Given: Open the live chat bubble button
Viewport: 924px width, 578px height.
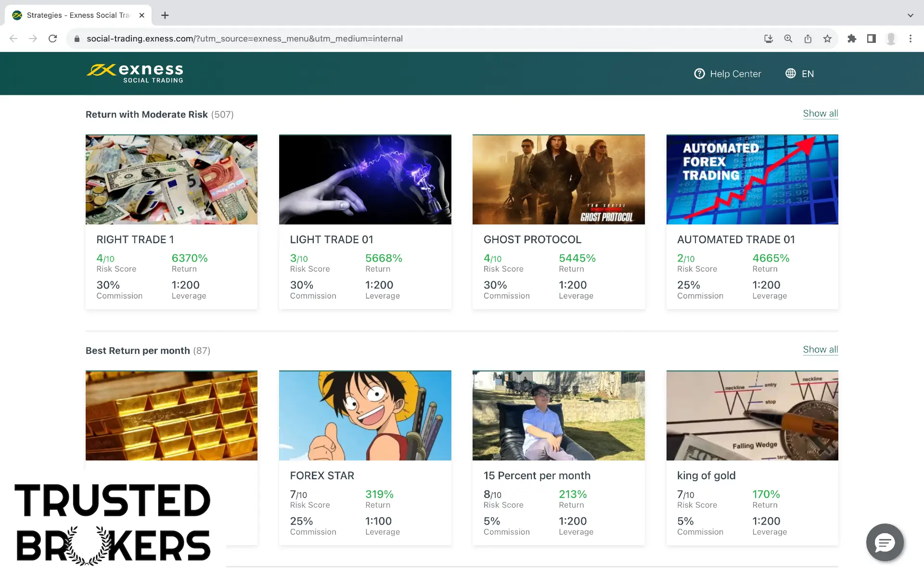Looking at the screenshot, I should [x=885, y=542].
